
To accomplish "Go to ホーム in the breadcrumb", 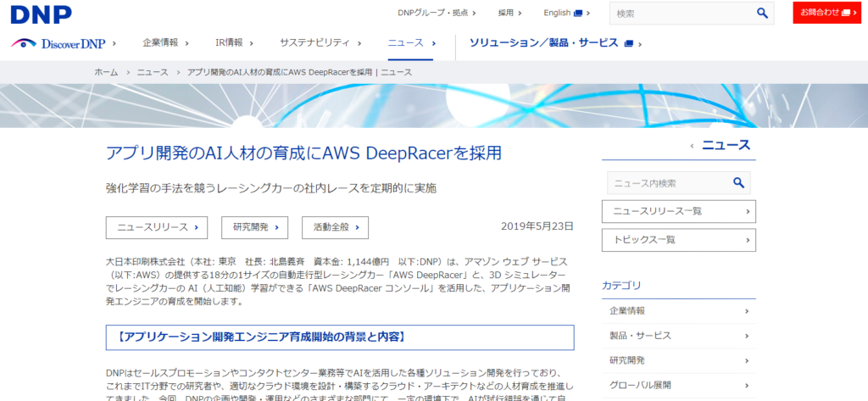I will click(106, 73).
